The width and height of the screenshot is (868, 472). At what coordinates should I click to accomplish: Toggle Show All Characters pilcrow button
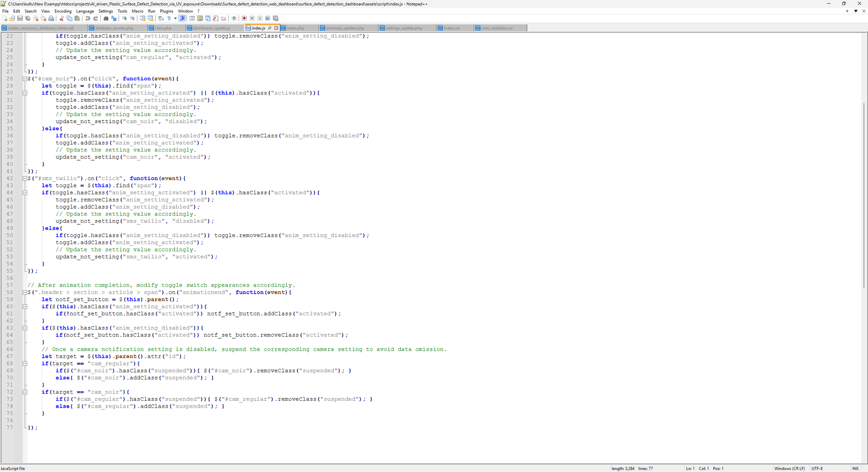pos(169,18)
